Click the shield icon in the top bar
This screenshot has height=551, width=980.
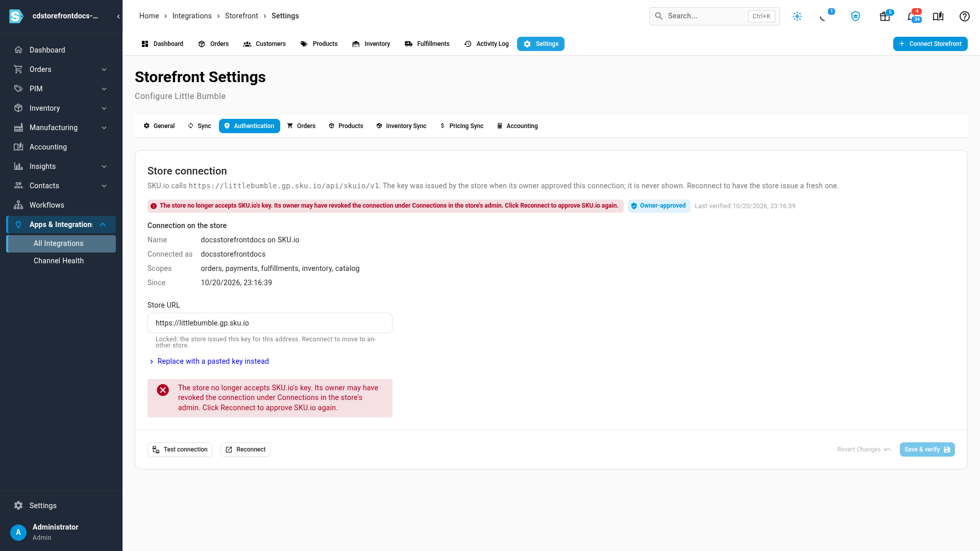[x=855, y=16]
